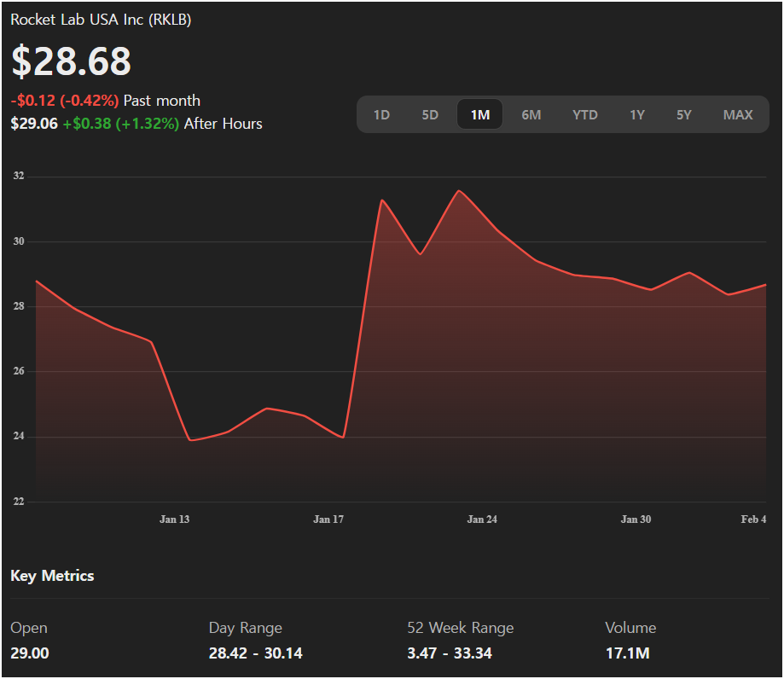Switch chart to 5D range
Image resolution: width=784 pixels, height=679 pixels.
click(429, 115)
